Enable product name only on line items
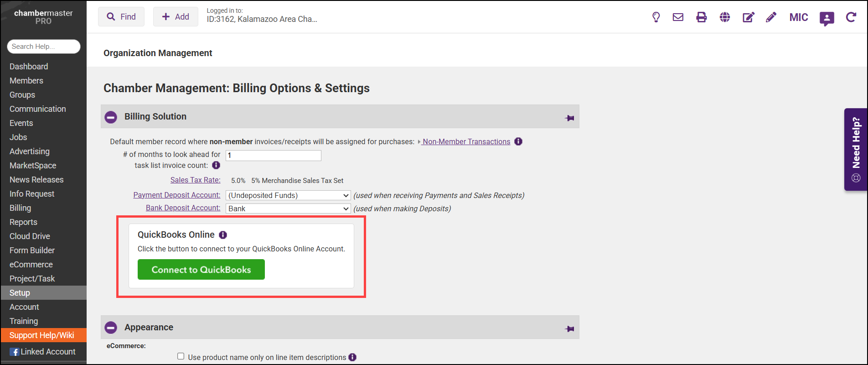Viewport: 868px width, 365px height. click(x=181, y=356)
